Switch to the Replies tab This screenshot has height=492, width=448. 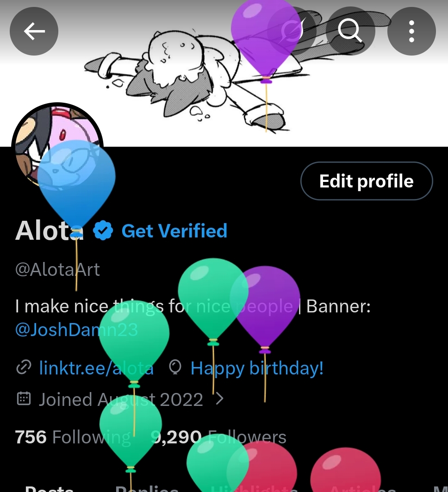coord(147,488)
